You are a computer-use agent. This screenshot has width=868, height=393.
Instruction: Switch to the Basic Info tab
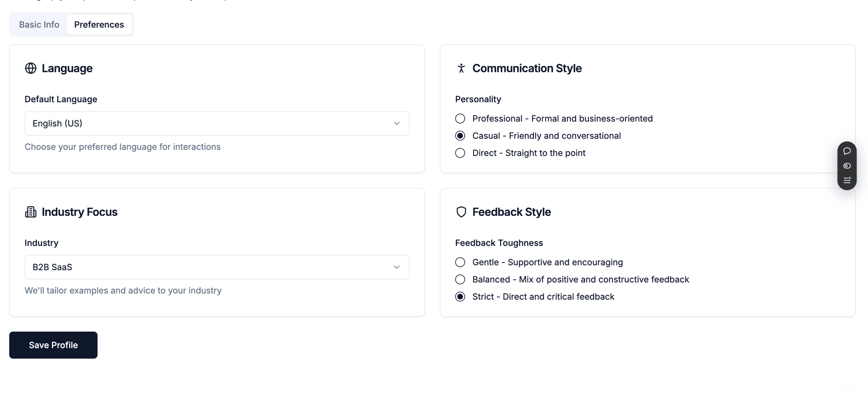point(39,25)
